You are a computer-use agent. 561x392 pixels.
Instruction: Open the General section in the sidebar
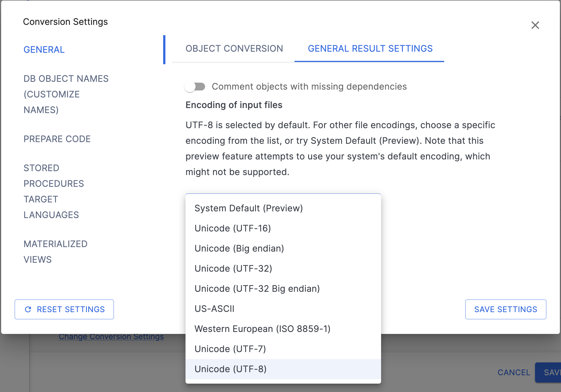[44, 50]
